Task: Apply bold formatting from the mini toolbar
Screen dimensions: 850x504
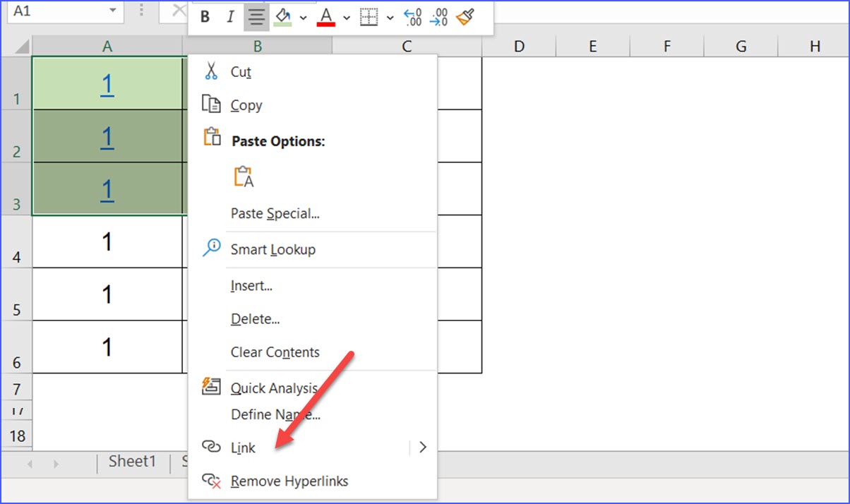Action: pos(204,16)
